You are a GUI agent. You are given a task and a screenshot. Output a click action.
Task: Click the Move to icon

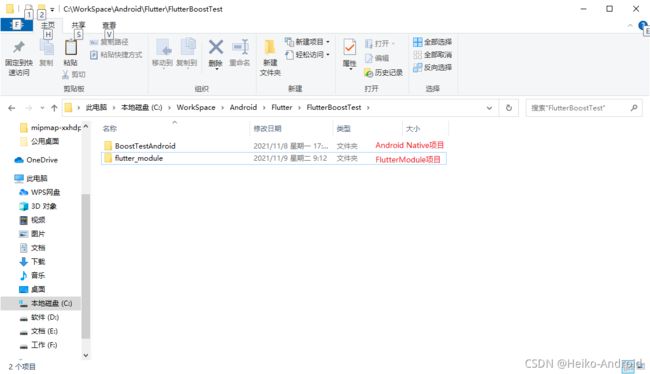163,47
